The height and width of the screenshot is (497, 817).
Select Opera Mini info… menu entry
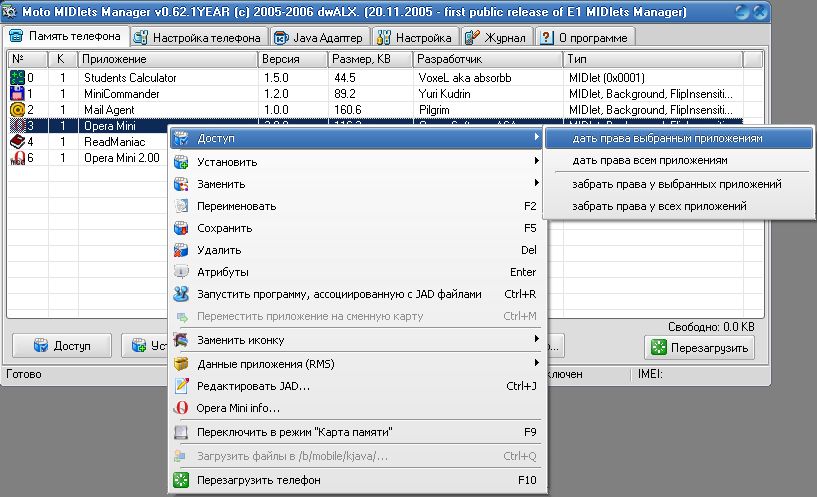pos(357,408)
